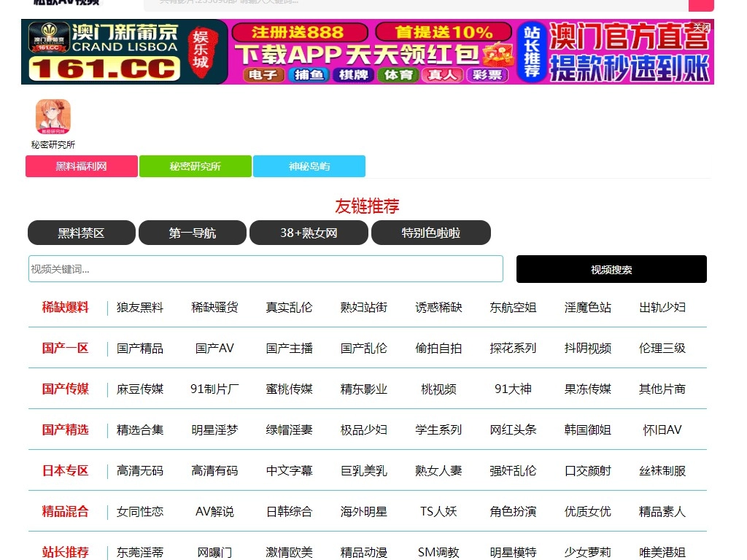Click the 高清无码 link
Screen dimensions: 747x560
pyautogui.click(x=139, y=470)
